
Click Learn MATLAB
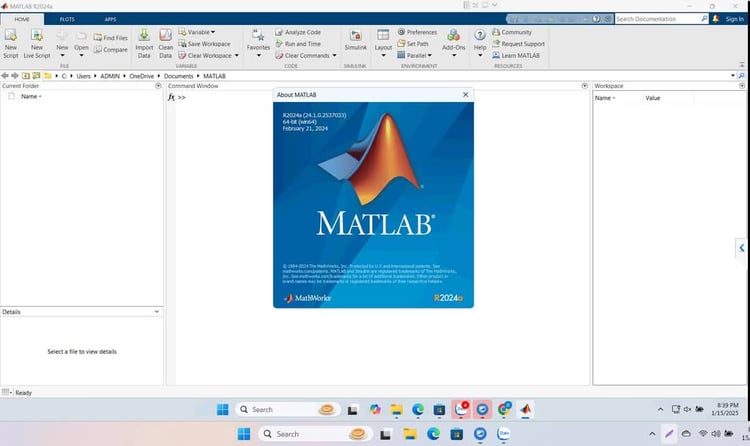pyautogui.click(x=516, y=56)
